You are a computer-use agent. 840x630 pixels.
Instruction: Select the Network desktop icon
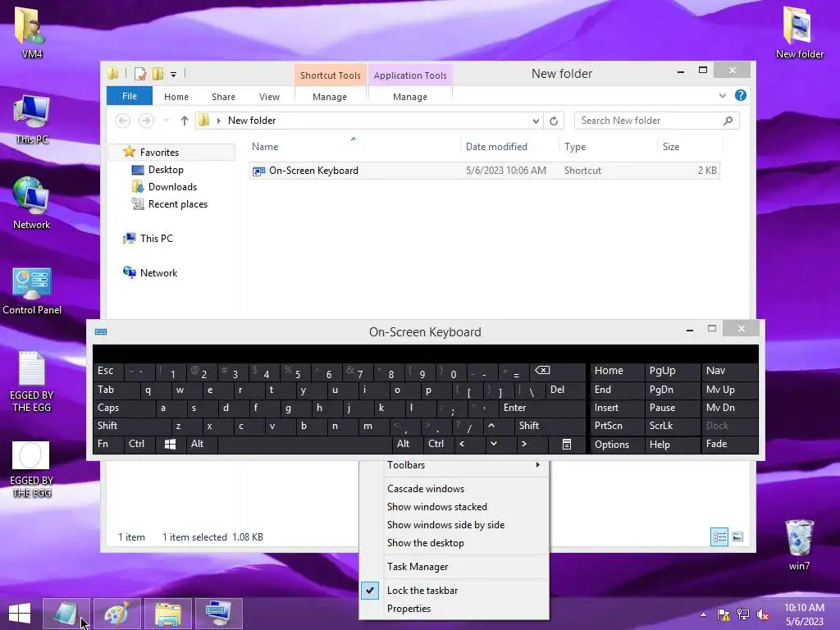point(32,203)
